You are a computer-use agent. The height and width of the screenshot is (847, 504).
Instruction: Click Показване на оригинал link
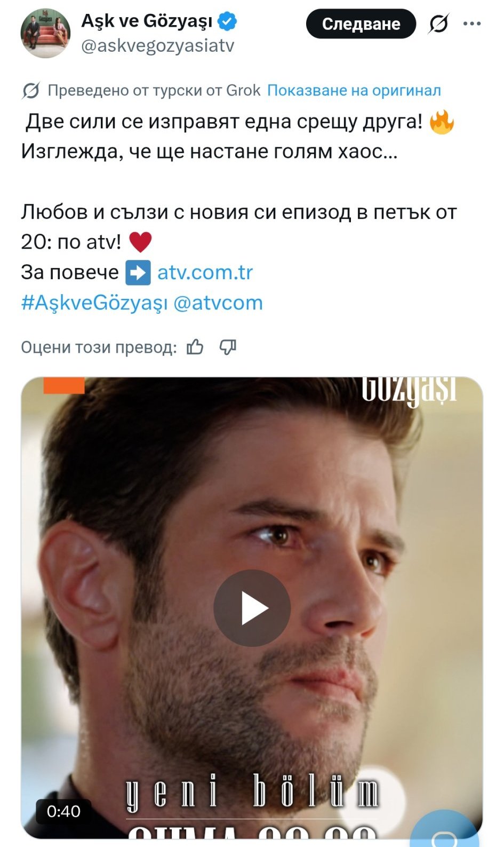pyautogui.click(x=354, y=90)
